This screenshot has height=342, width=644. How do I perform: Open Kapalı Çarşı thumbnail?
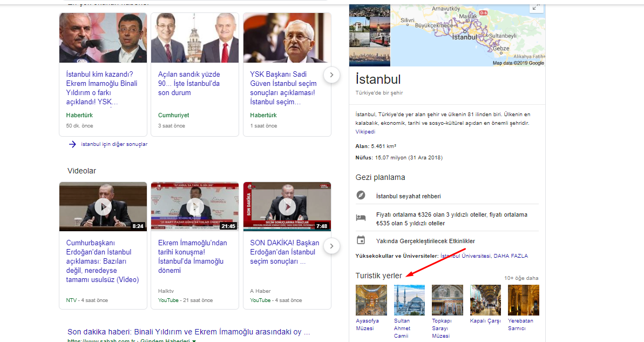485,300
